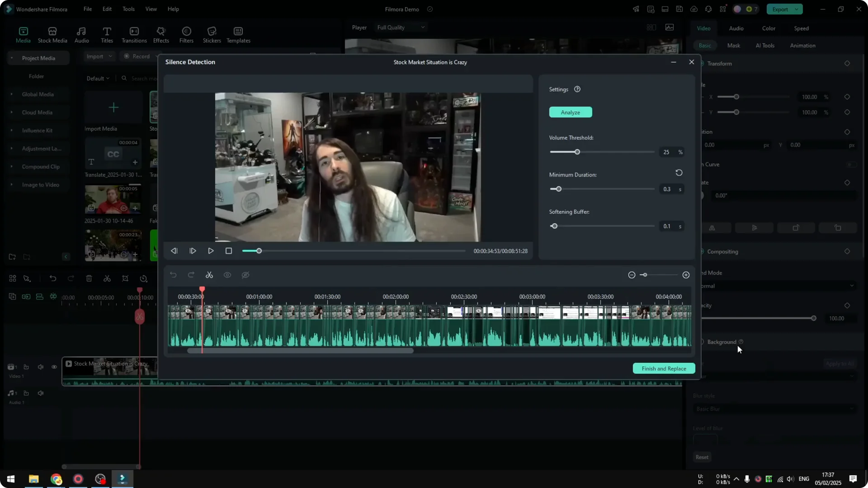The height and width of the screenshot is (488, 868).
Task: Open the Effects panel
Action: pyautogui.click(x=161, y=35)
